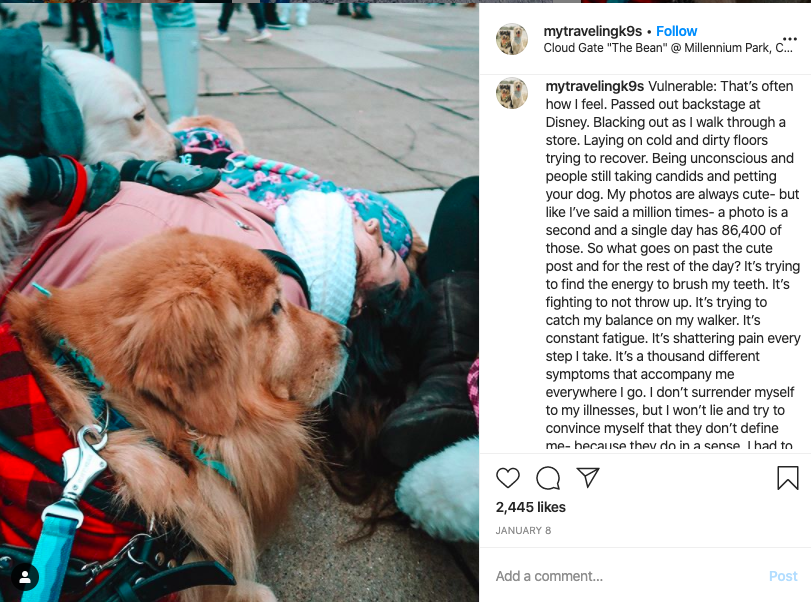View the list of 2,445 likes
This screenshot has width=811, height=602.
click(x=530, y=507)
